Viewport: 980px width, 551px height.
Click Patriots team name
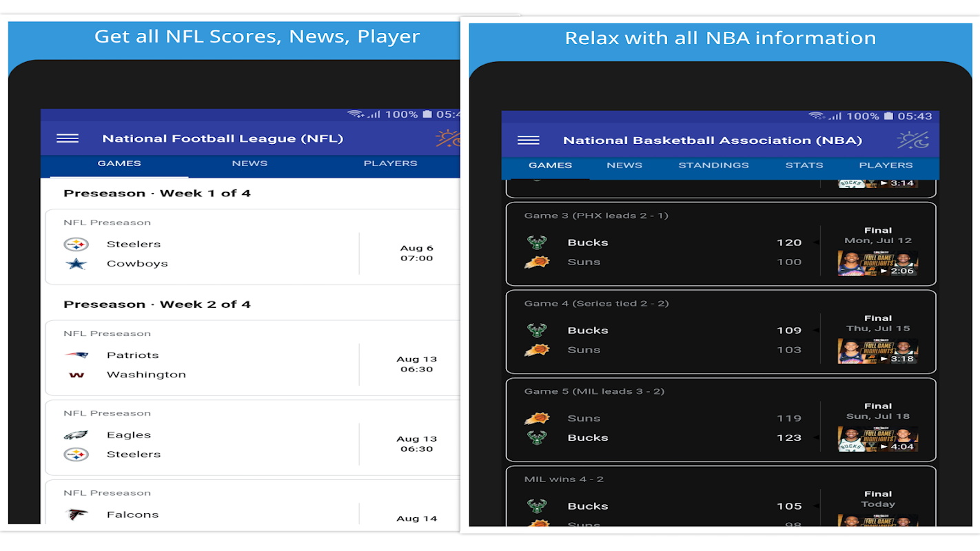click(132, 355)
